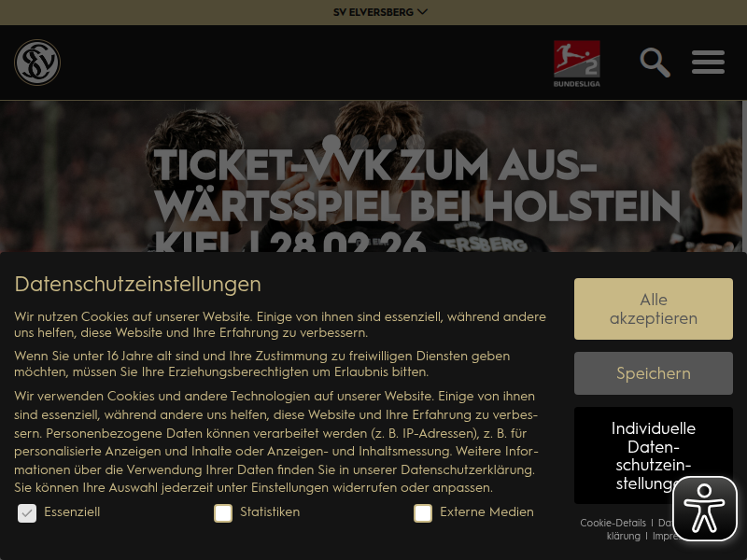Select the fourth carousel dot
This screenshot has width=747, height=560.
pyautogui.click(x=416, y=143)
